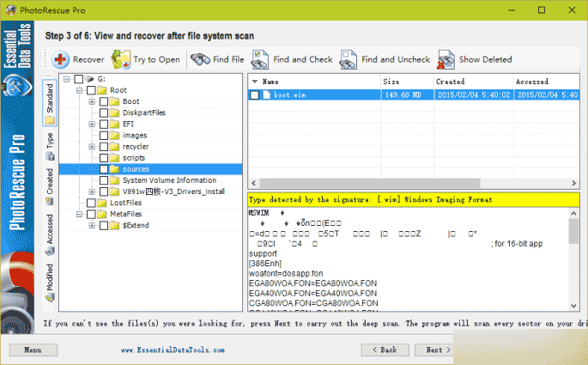Viewport: 588px width, 365px height.
Task: Expand the EFI folder node
Action: tap(92, 125)
